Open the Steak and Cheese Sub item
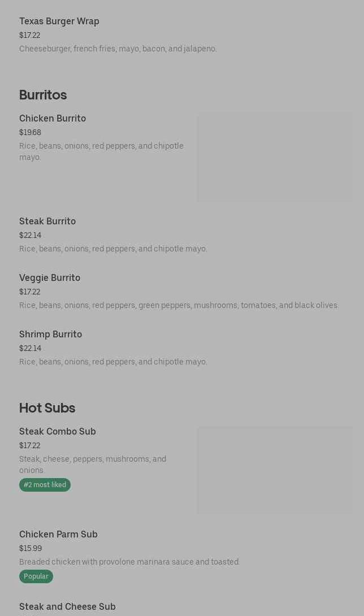 click(x=67, y=606)
